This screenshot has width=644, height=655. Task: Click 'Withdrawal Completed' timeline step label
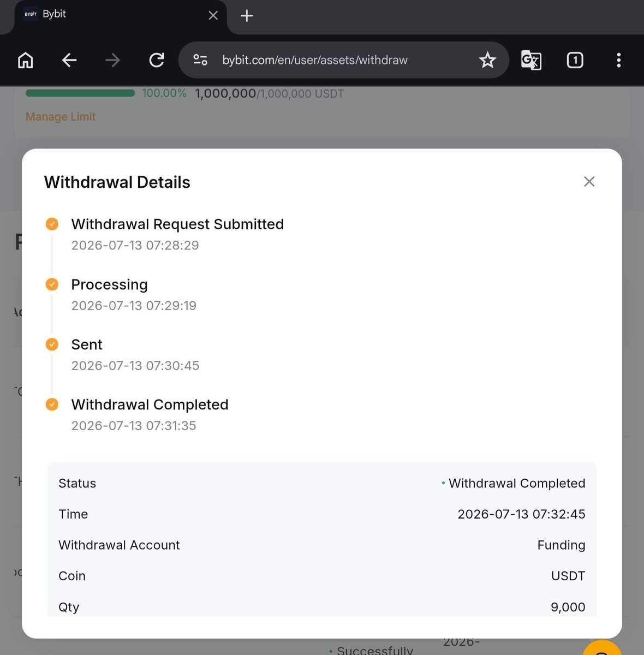pos(150,404)
